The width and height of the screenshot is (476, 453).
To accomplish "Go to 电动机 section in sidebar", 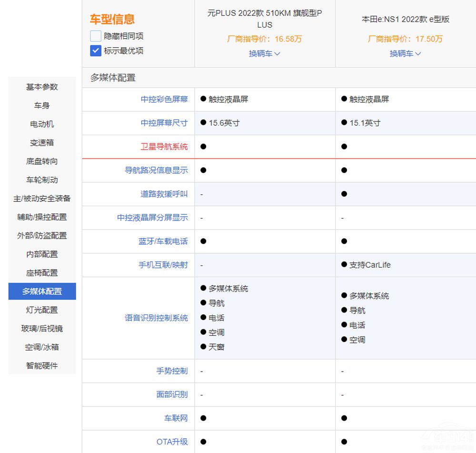I will (x=42, y=124).
